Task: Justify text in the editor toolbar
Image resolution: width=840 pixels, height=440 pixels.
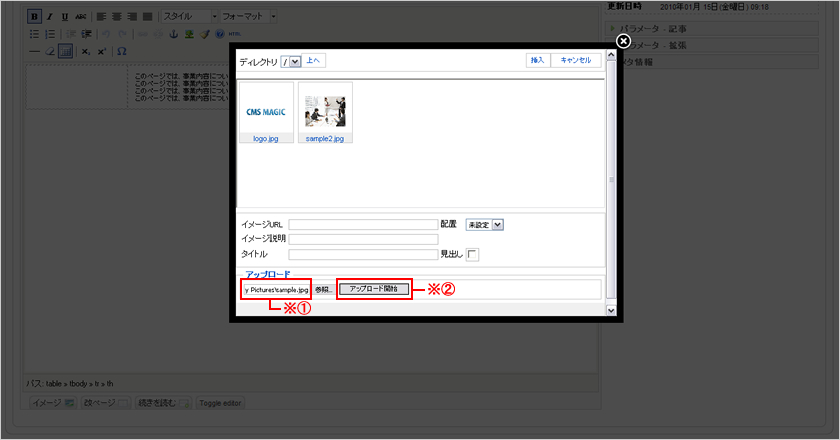Action: click(148, 17)
